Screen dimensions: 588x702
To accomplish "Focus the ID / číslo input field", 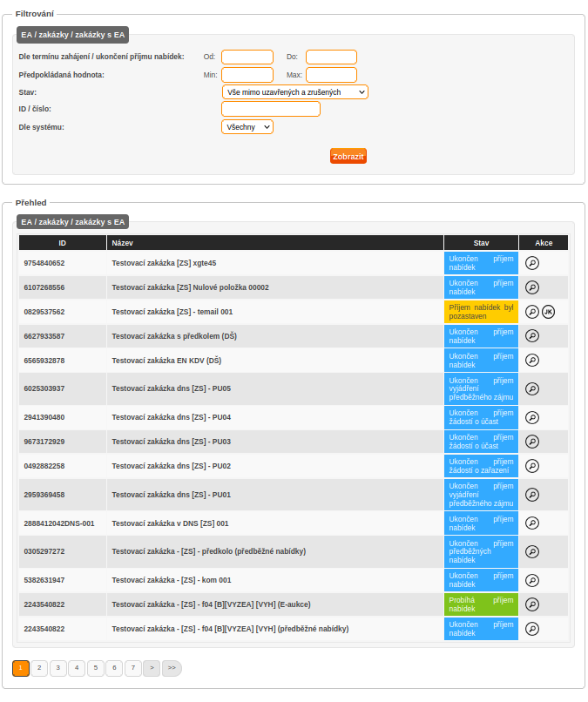I will [271, 109].
